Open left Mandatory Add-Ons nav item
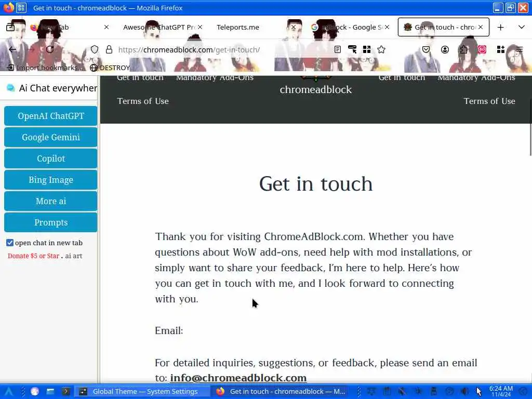This screenshot has height=399, width=532. point(215,78)
